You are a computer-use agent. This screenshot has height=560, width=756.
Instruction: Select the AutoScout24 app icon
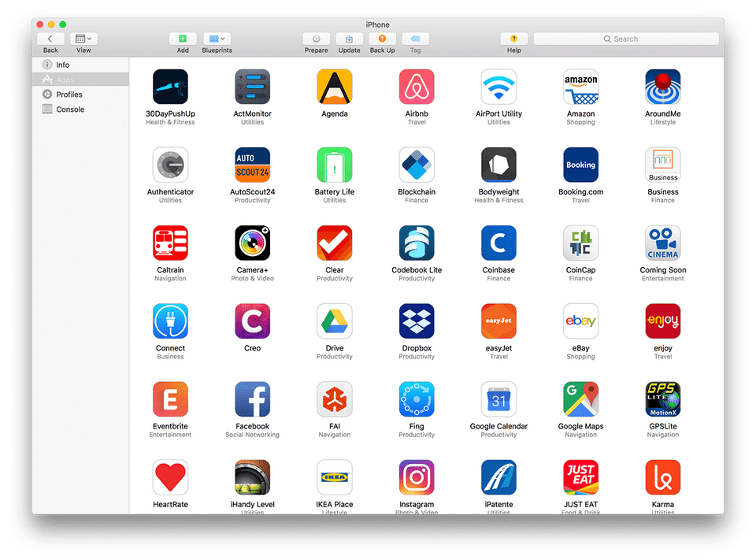252,165
